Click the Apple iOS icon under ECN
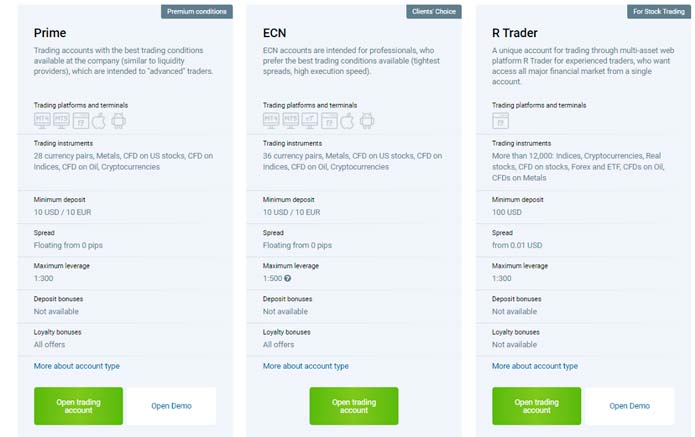 coord(348,121)
